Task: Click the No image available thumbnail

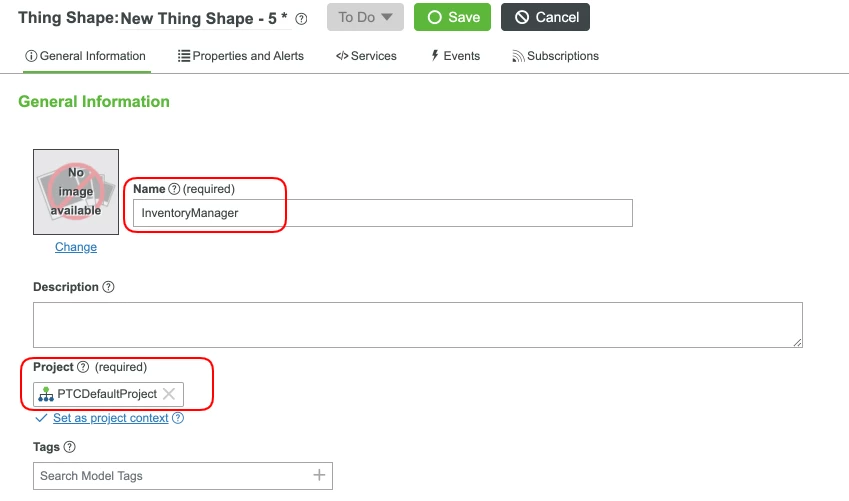Action: pyautogui.click(x=76, y=192)
